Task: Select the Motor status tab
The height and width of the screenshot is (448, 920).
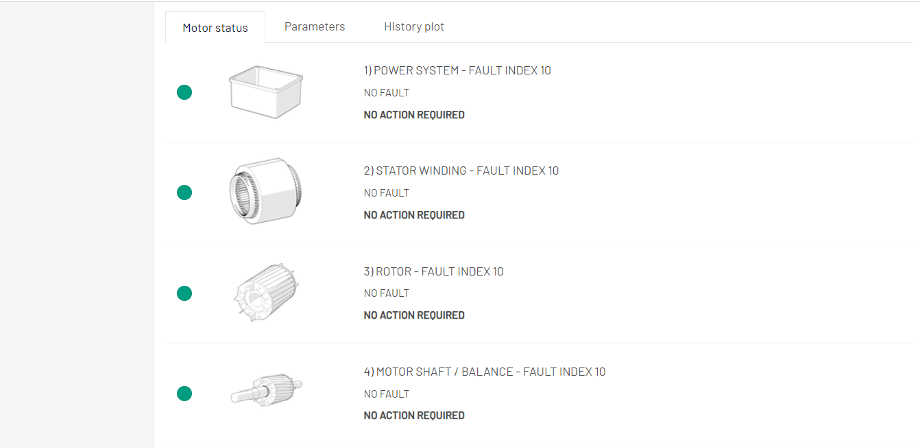Action: coord(215,28)
